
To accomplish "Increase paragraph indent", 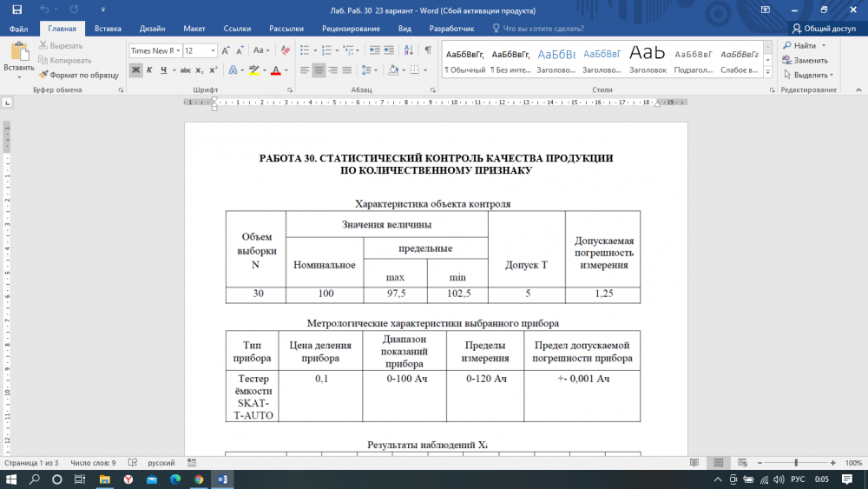I will point(389,50).
